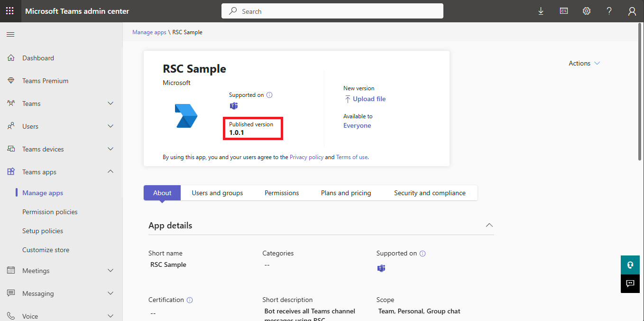Viewport: 644px width, 321px height.
Task: Click the download icon in the top bar
Action: point(541,10)
